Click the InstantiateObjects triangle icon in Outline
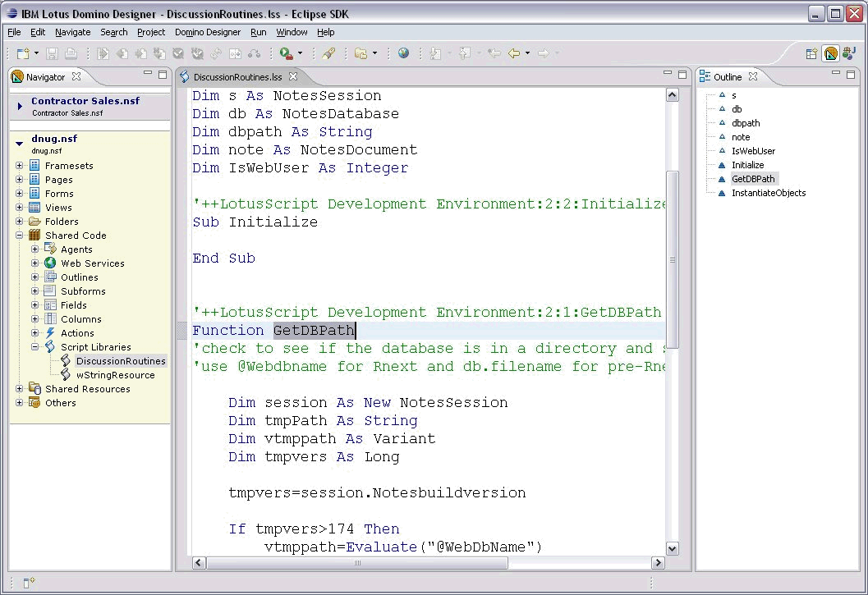 (722, 193)
